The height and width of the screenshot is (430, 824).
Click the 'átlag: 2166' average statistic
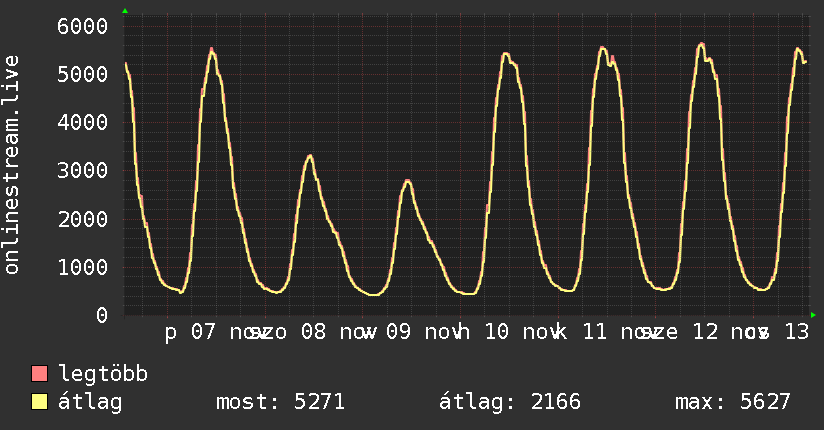point(510,403)
